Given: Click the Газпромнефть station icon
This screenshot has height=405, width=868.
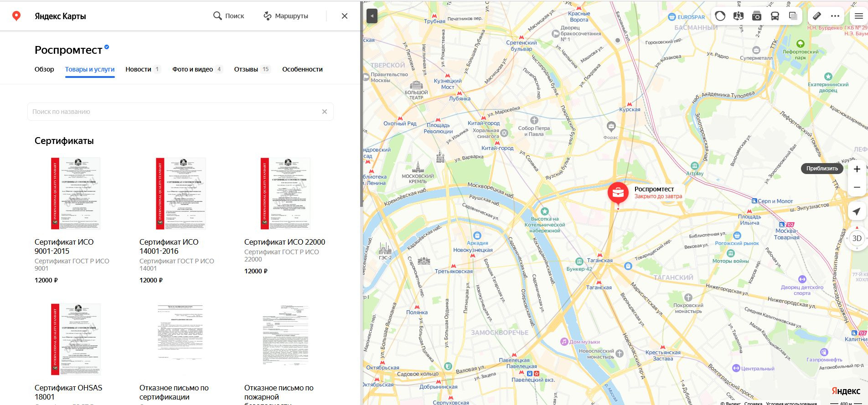Looking at the screenshot, I should [824, 352].
